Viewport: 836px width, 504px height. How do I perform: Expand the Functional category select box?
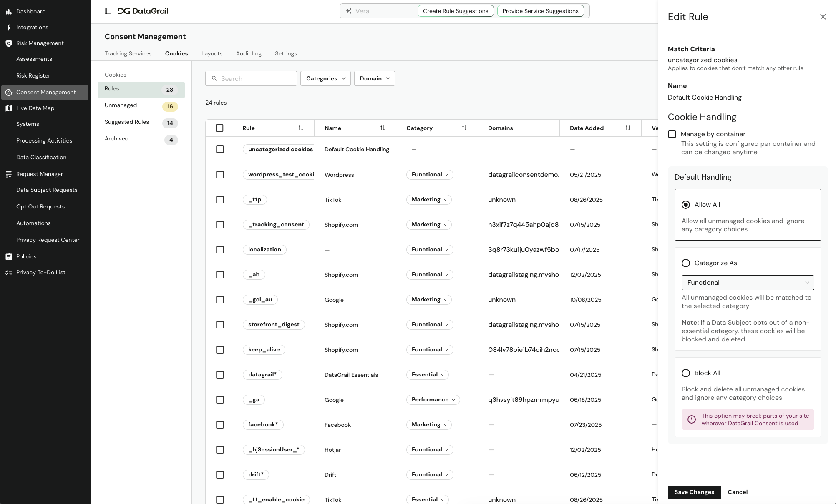tap(748, 283)
